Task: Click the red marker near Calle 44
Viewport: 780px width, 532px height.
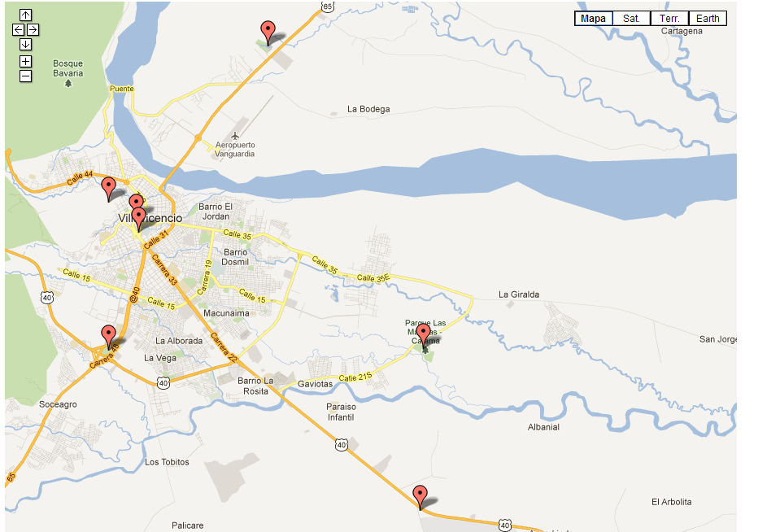Action: click(x=108, y=188)
